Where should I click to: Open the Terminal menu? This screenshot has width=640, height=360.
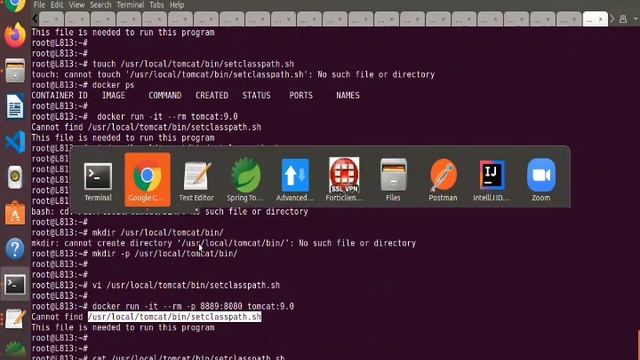coord(130,5)
